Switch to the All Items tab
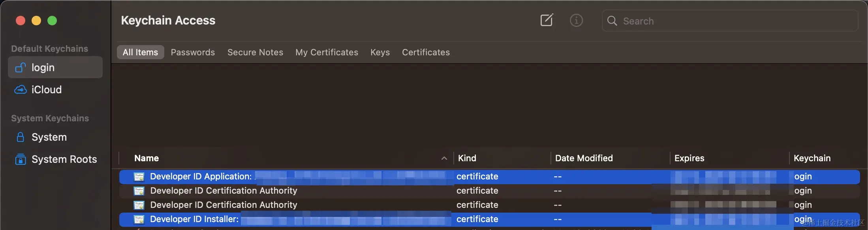Screen dimensions: 868x230 (x=140, y=52)
